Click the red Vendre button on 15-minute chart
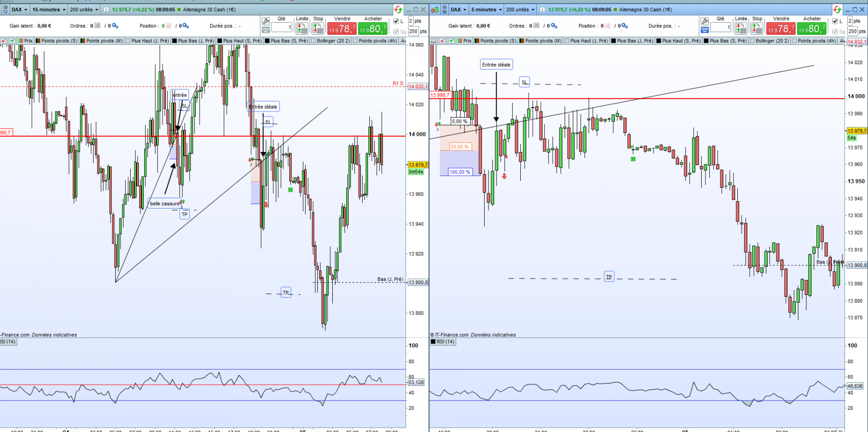Viewport: 868px width, 432px height. click(342, 29)
